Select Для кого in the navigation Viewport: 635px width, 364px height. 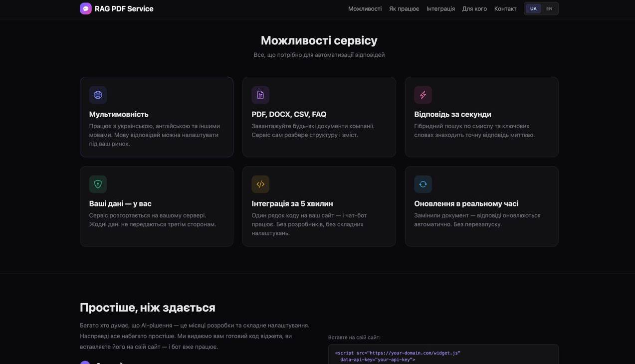click(474, 8)
